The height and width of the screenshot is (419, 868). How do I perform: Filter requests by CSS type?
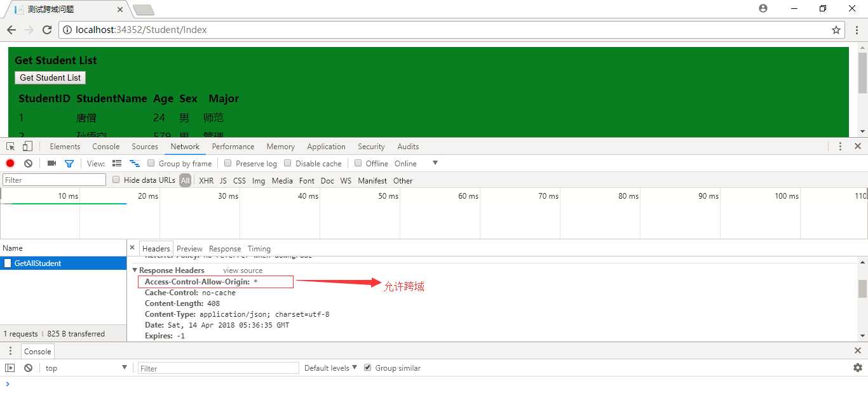239,180
